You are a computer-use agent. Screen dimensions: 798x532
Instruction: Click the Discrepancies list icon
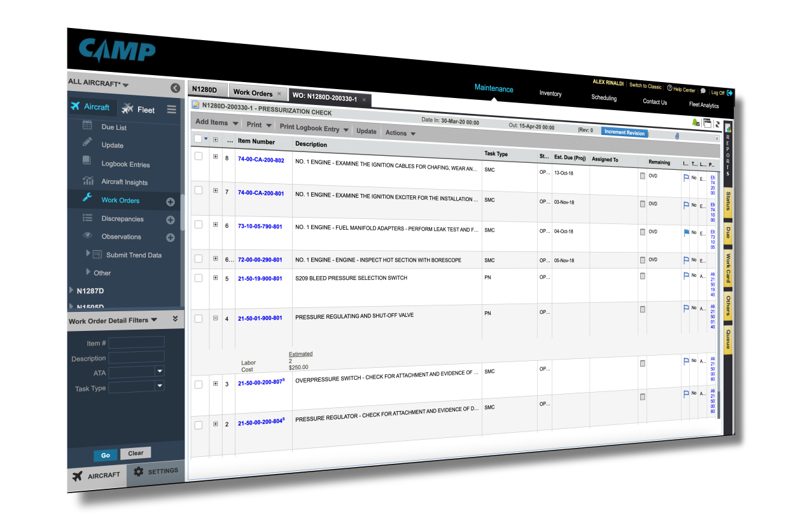(x=87, y=218)
